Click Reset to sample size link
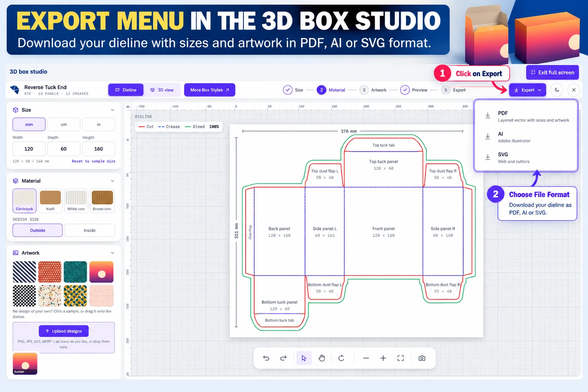This screenshot has width=588, height=392. click(93, 161)
